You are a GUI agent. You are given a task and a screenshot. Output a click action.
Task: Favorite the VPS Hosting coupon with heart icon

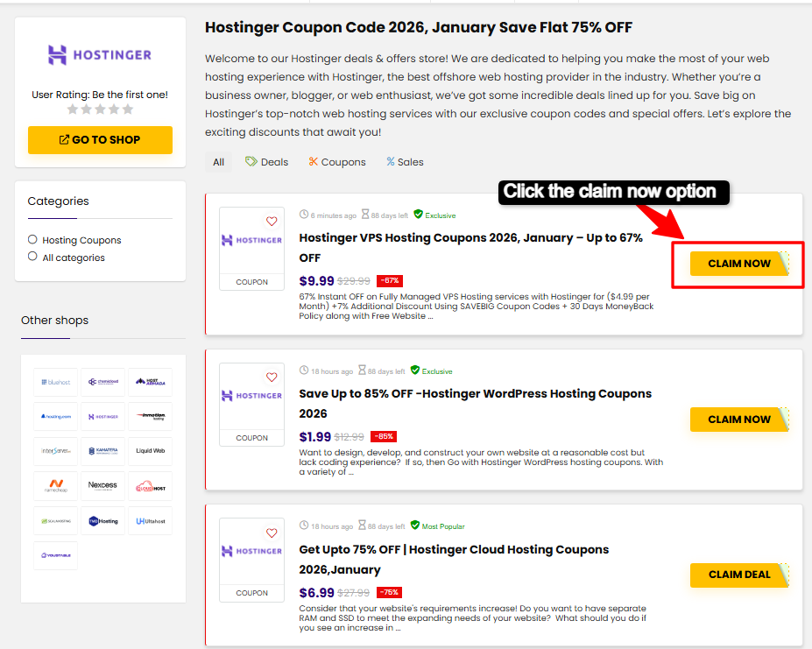pos(272,222)
